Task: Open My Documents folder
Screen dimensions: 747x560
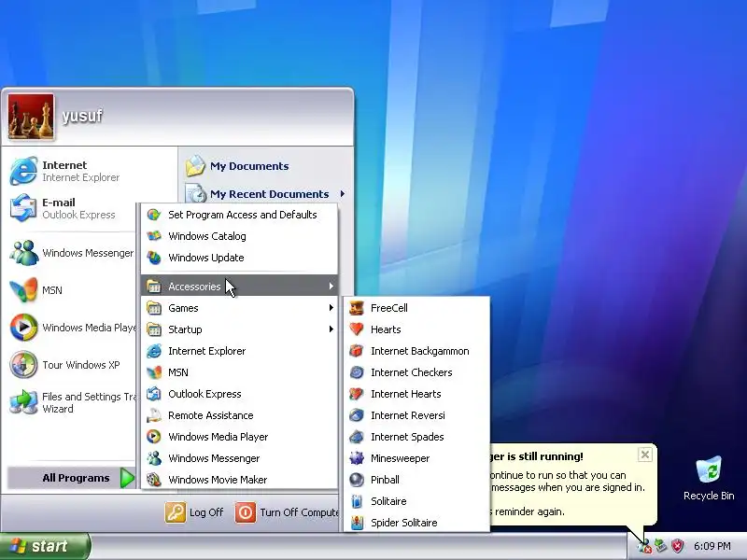Action: [x=266, y=166]
